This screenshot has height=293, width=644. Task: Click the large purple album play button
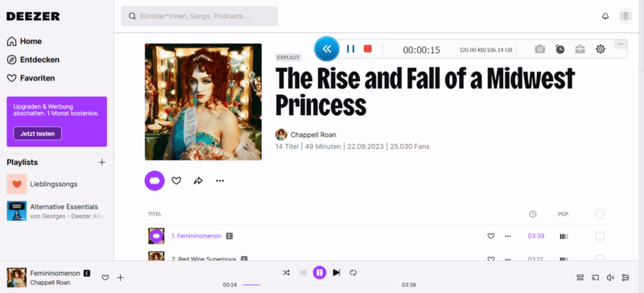point(155,181)
